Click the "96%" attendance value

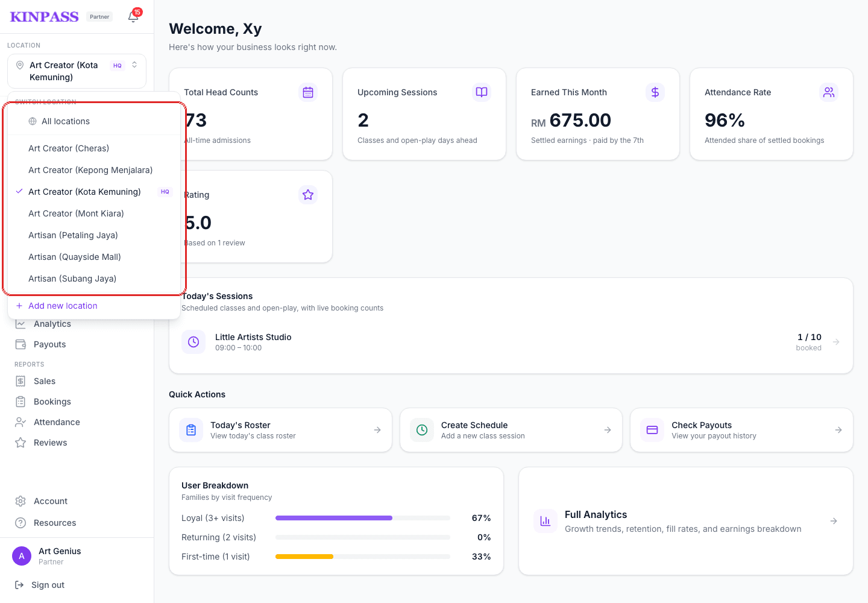point(725,121)
